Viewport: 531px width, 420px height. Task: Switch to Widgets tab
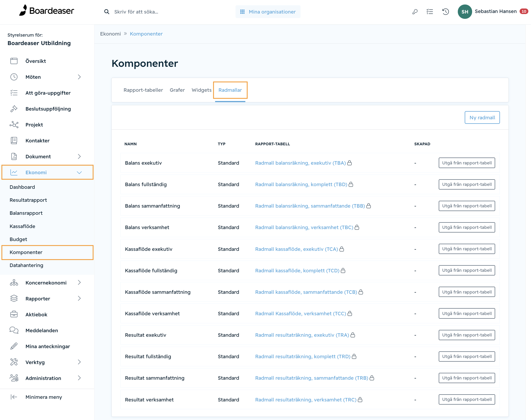(202, 90)
